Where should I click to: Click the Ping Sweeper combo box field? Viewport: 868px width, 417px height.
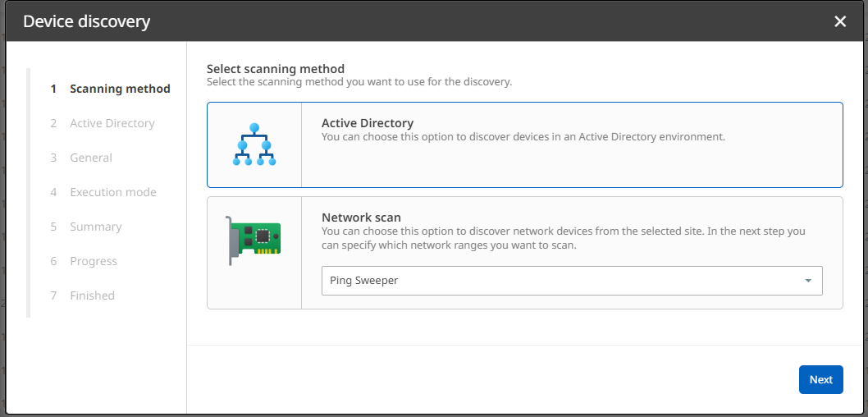click(x=558, y=281)
